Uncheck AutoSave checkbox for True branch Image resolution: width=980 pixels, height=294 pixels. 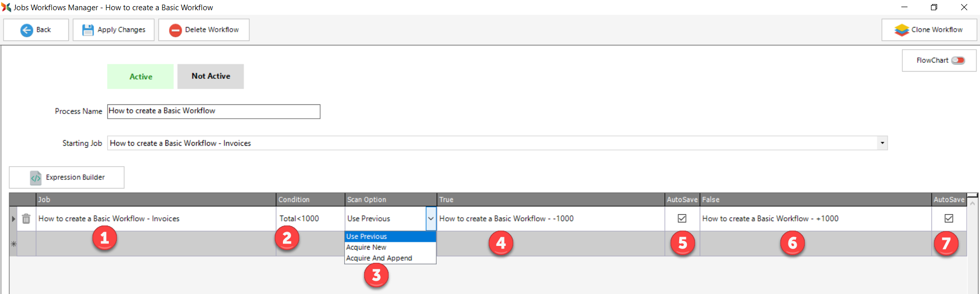tap(682, 218)
